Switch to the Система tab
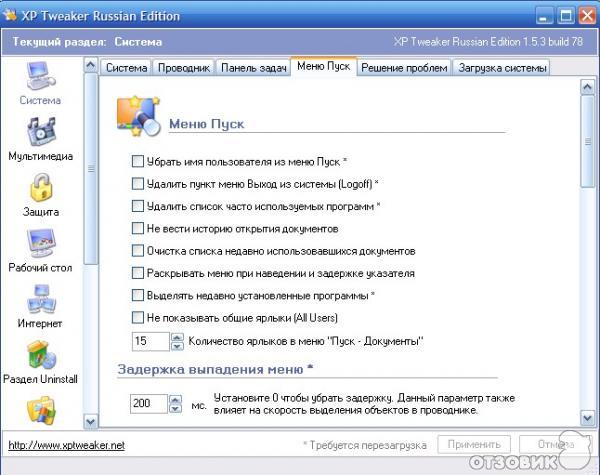The height and width of the screenshot is (475, 600). pyautogui.click(x=127, y=68)
